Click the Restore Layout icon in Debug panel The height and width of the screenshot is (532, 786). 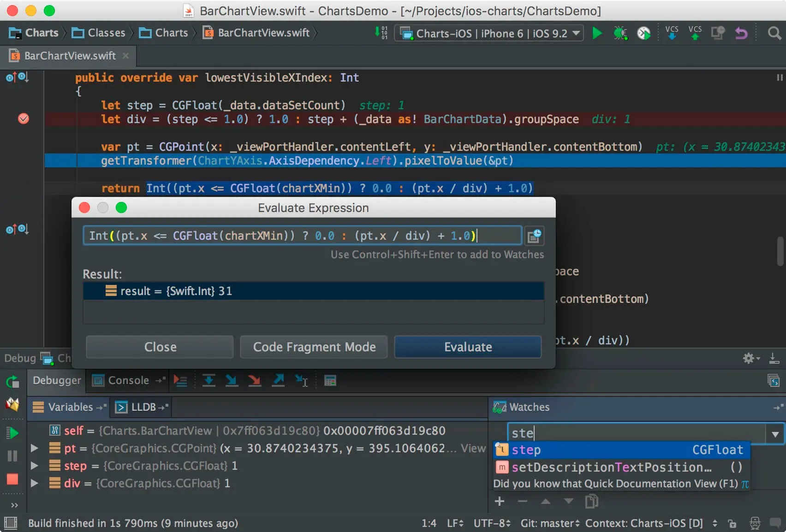(x=774, y=381)
